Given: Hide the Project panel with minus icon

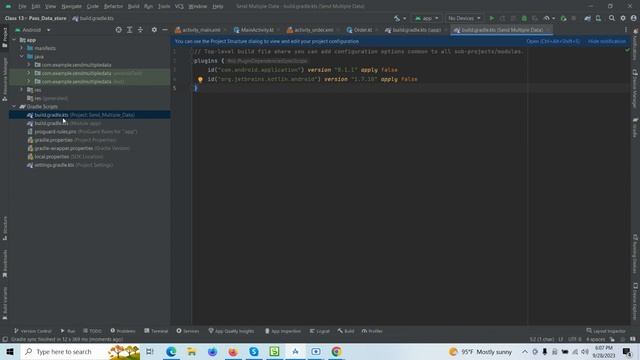Looking at the screenshot, I should click(x=165, y=30).
